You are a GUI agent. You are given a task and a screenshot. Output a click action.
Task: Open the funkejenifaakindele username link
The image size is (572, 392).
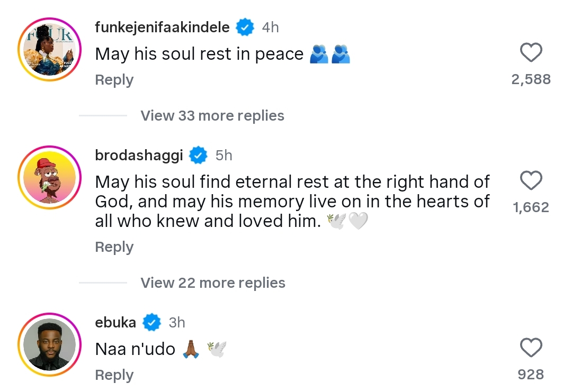[x=163, y=28]
